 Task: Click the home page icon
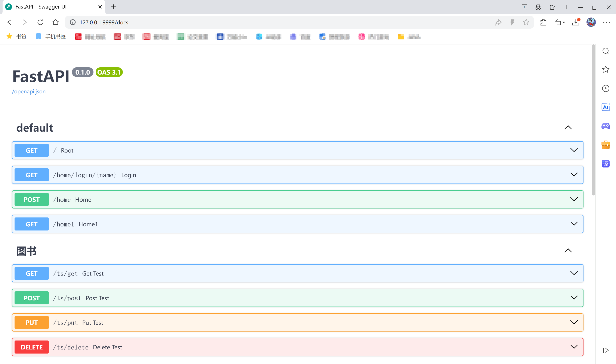click(56, 22)
